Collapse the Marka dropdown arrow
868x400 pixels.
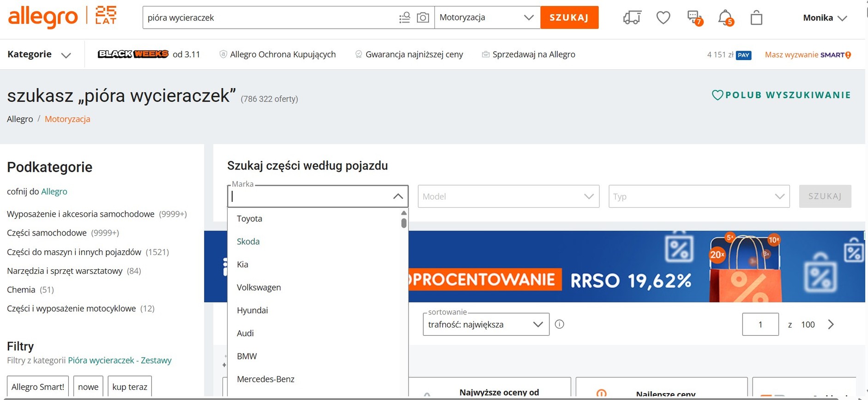click(398, 196)
